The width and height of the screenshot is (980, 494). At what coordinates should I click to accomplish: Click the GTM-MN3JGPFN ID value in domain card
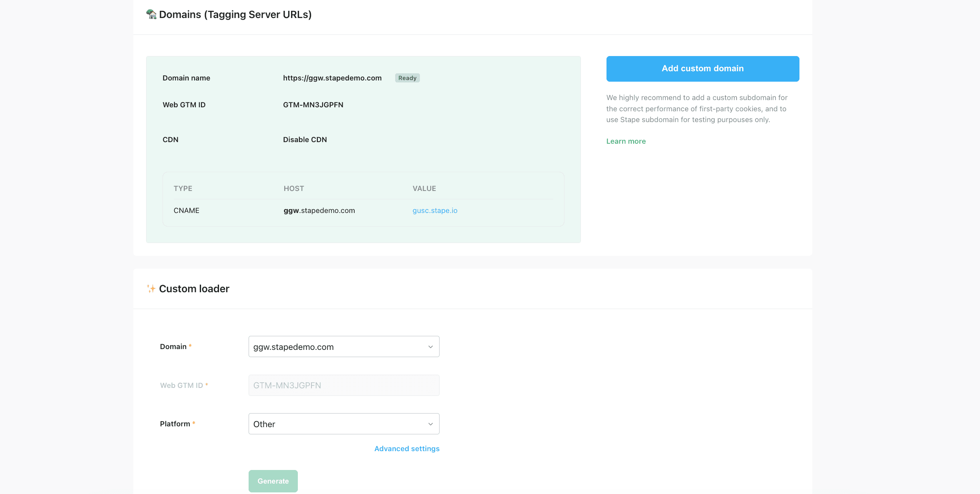[313, 105]
